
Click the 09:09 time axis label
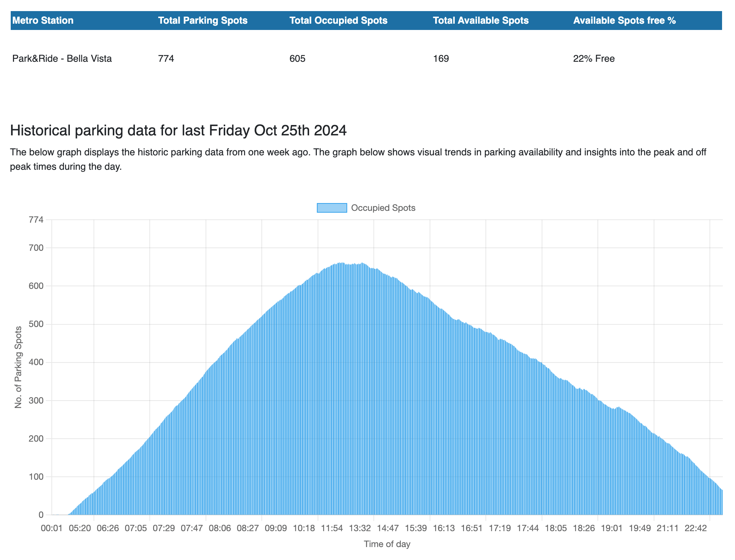[x=276, y=528]
